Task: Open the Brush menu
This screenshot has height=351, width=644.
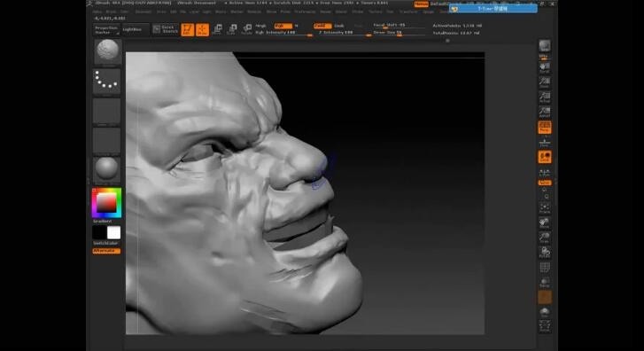Action: tap(111, 12)
